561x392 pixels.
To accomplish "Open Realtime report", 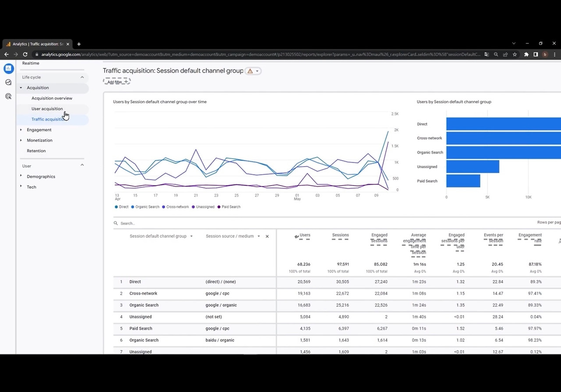I will 31,63.
